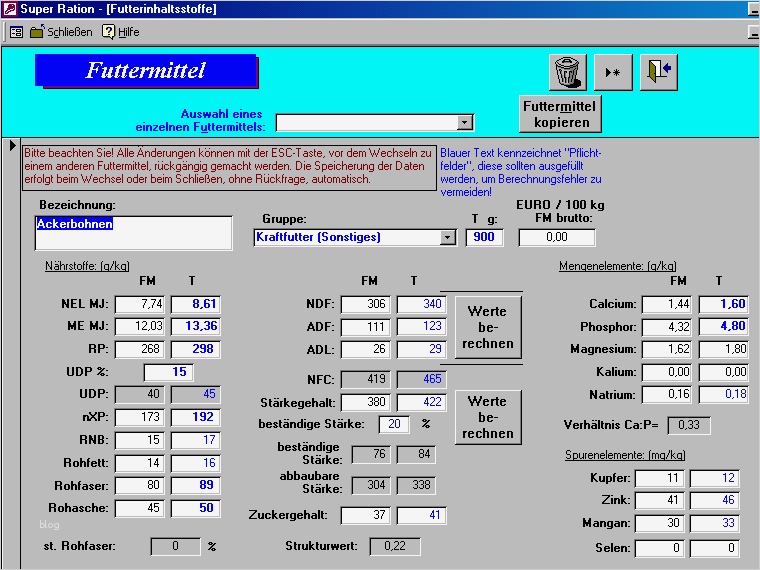Click the RP T field 298
The width and height of the screenshot is (760, 570).
196,349
